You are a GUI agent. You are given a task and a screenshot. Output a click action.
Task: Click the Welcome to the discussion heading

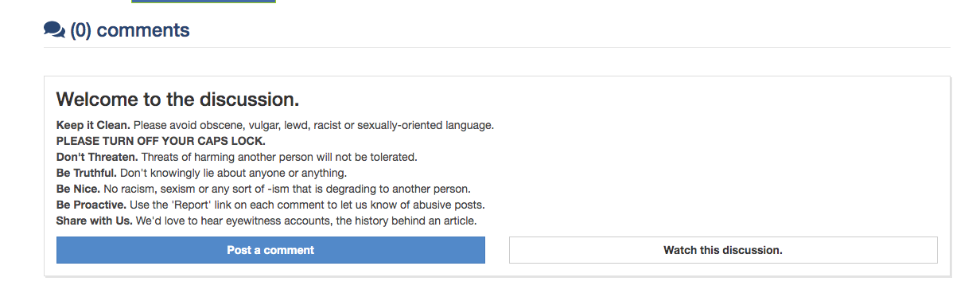coord(177,100)
